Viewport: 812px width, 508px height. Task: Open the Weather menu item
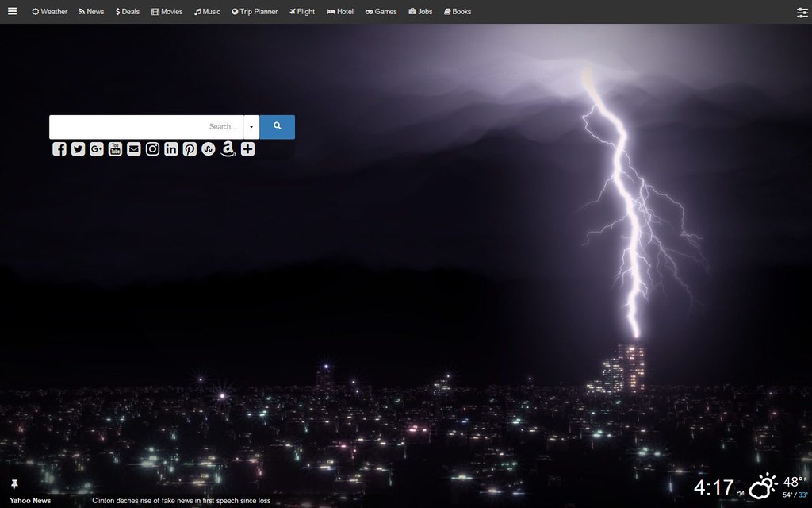tap(49, 12)
